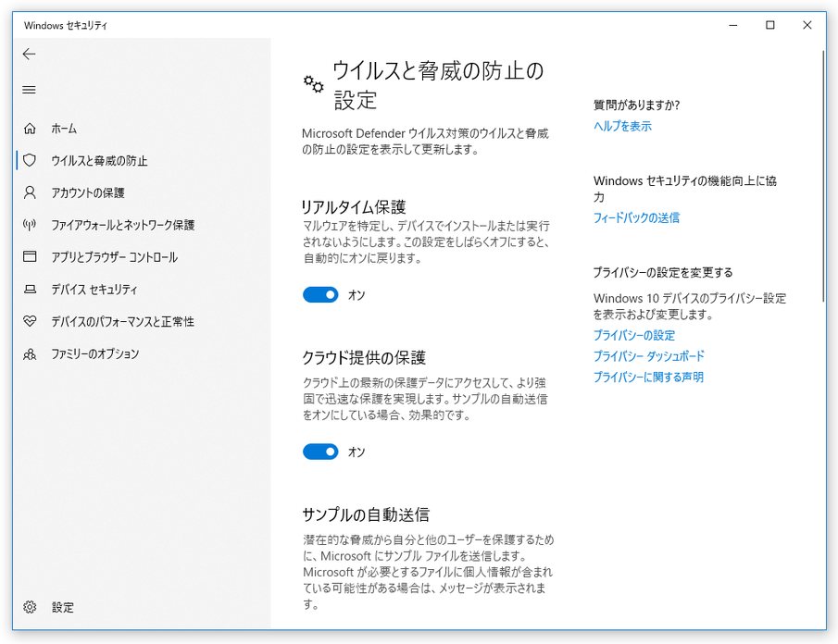Open the プライバシー ダッシュボード link
Viewport: 838px width, 644px height.
pyautogui.click(x=649, y=355)
